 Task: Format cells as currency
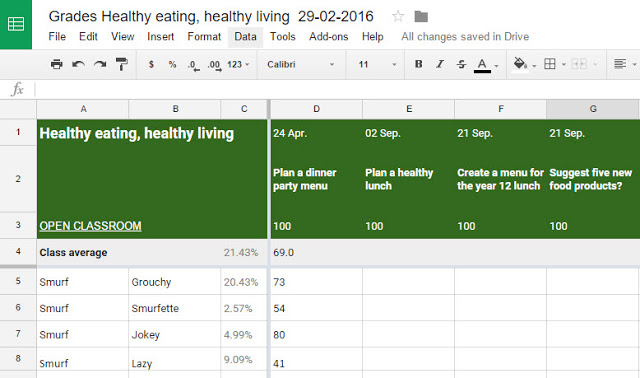151,64
